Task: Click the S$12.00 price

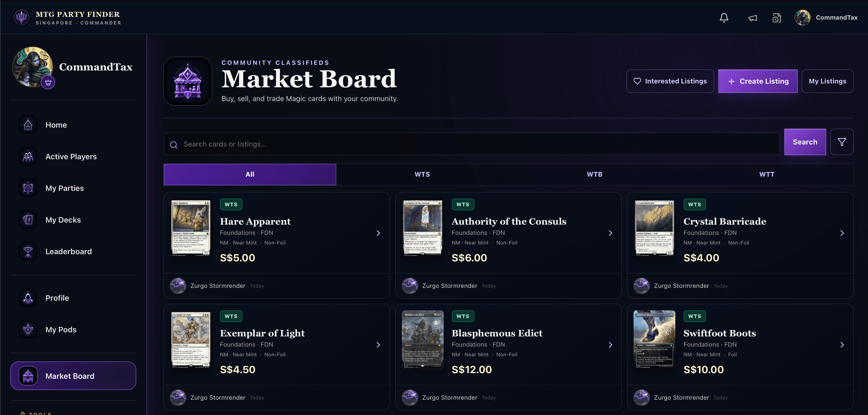Action: pos(472,370)
